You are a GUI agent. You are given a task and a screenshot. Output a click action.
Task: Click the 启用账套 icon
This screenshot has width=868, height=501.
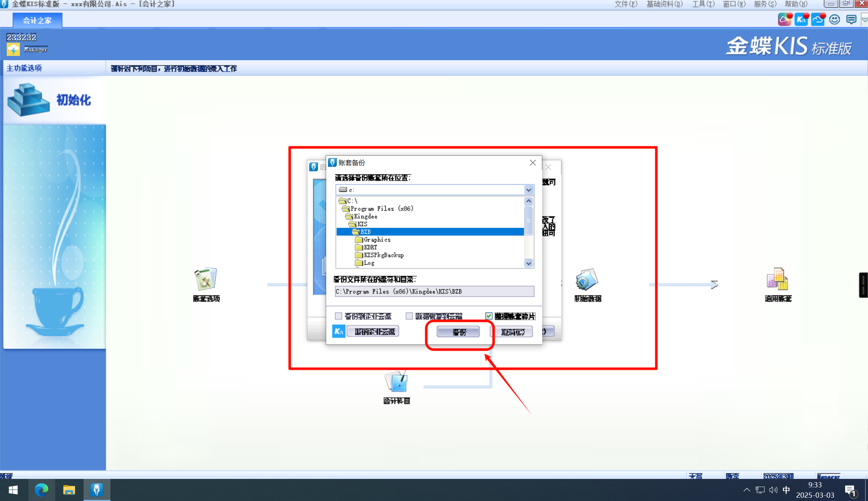pyautogui.click(x=777, y=279)
